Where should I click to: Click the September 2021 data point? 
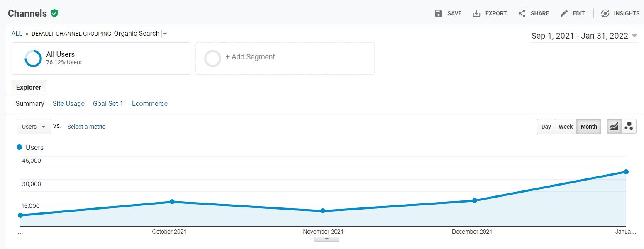pyautogui.click(x=20, y=215)
